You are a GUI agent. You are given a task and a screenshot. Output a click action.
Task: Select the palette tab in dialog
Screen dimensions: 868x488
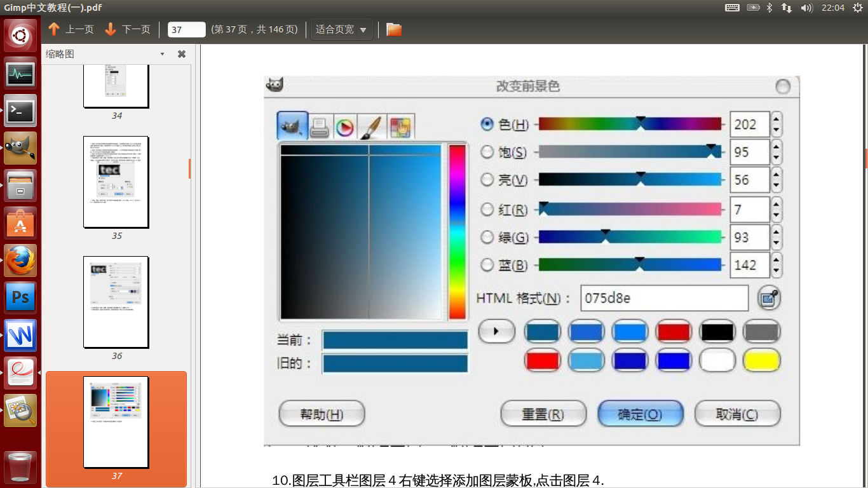[400, 126]
